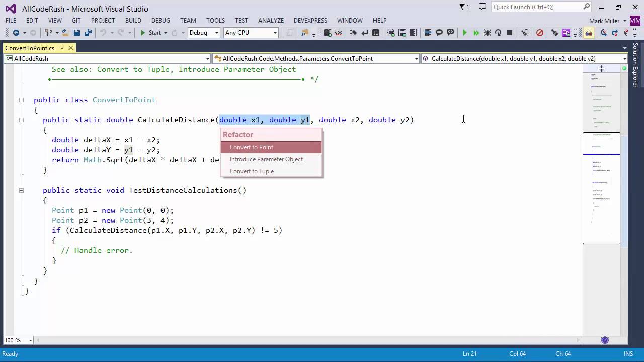Close the ConvertToPoint.cs tab
The height and width of the screenshot is (362, 644).
pos(71,48)
